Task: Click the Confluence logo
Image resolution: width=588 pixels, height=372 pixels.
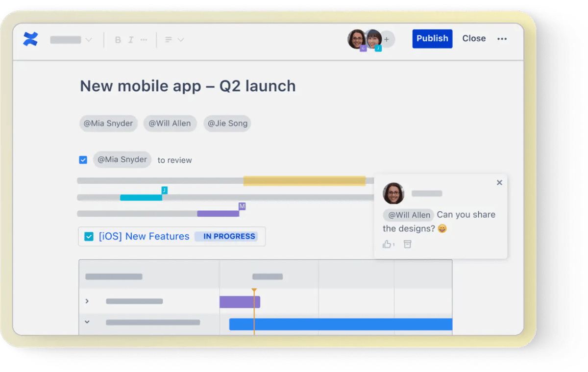Action: click(x=30, y=39)
